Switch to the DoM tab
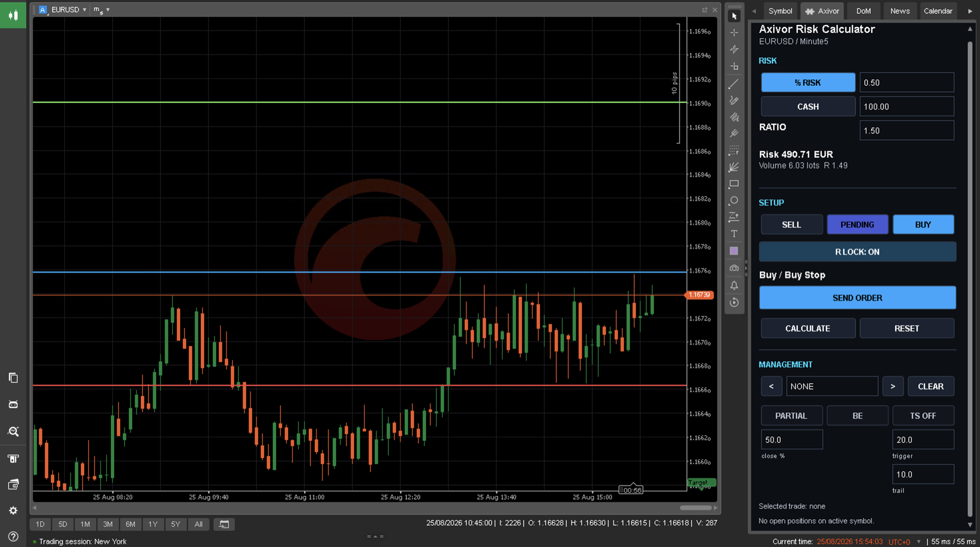The width and height of the screenshot is (980, 547). 863,11
